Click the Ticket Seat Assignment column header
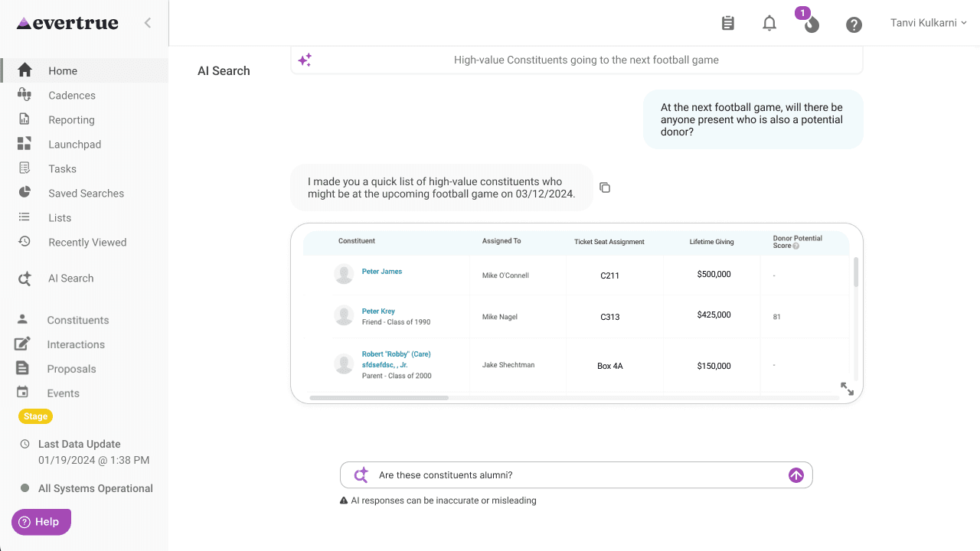This screenshot has height=551, width=980. 609,242
